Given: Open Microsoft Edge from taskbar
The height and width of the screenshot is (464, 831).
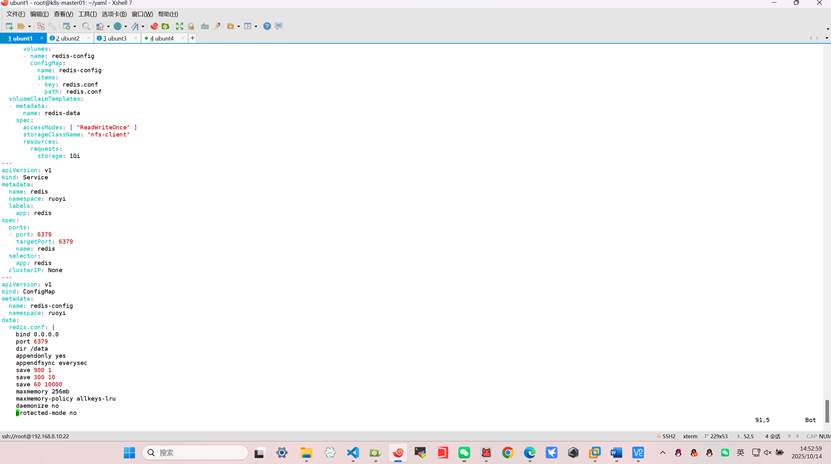Looking at the screenshot, I should tap(529, 452).
